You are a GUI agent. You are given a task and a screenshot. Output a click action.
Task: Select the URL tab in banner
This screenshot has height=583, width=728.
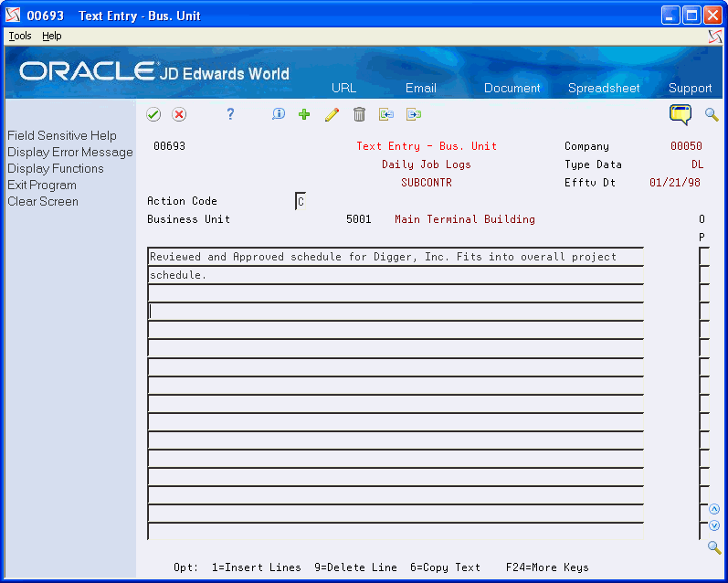click(343, 88)
